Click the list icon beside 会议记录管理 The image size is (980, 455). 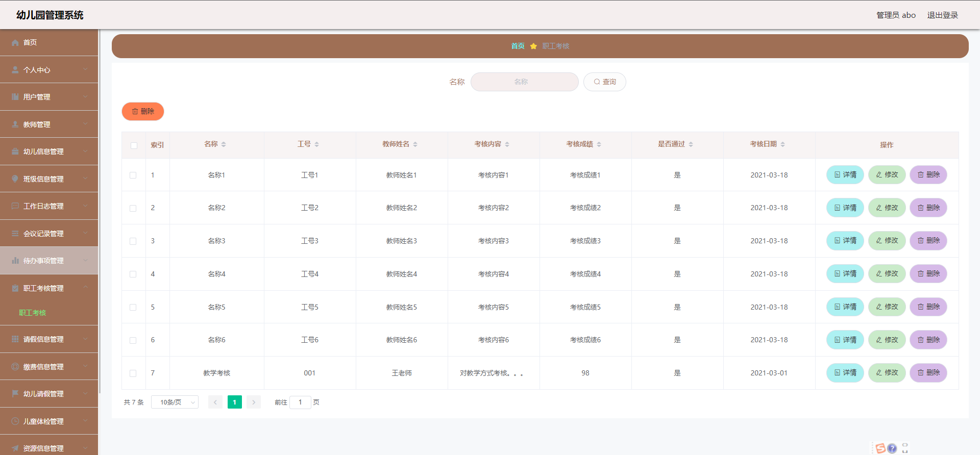(15, 234)
